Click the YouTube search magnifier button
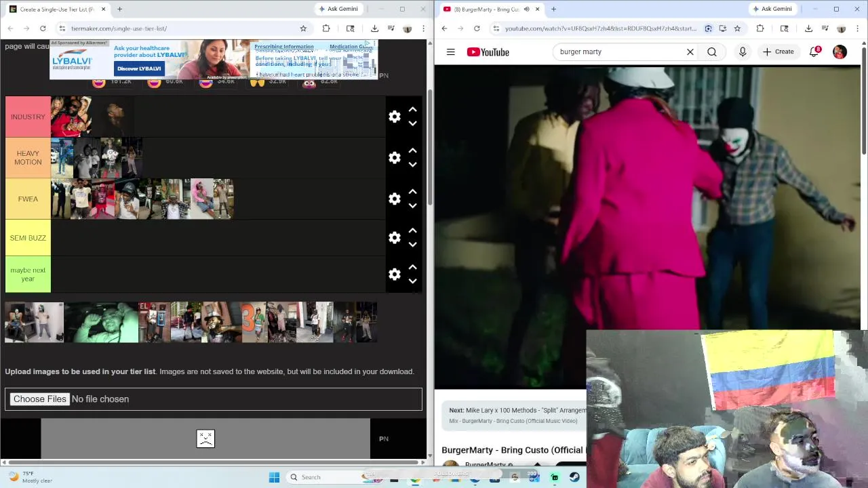 pyautogui.click(x=712, y=52)
